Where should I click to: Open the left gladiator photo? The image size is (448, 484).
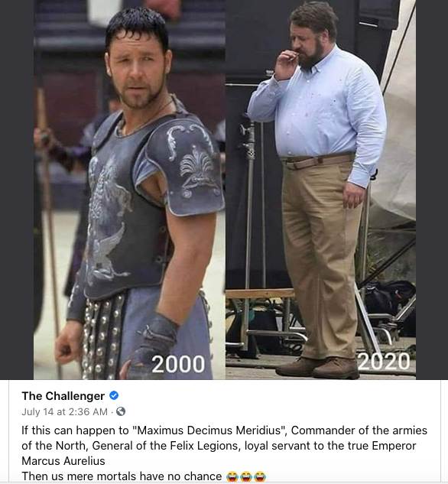pyautogui.click(x=129, y=190)
